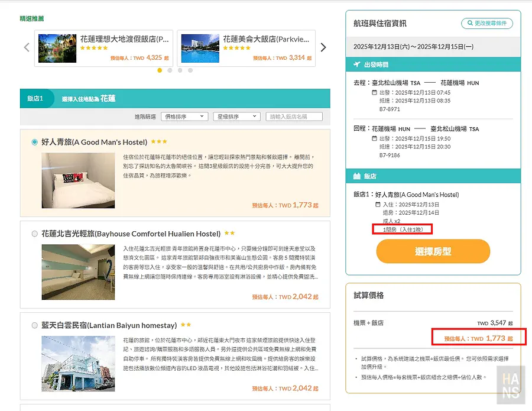Open the 星級排序 sorting dropdown

point(235,116)
